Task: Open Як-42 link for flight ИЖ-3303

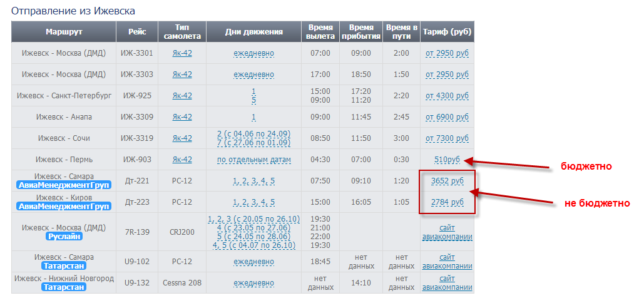Action: 182,74
